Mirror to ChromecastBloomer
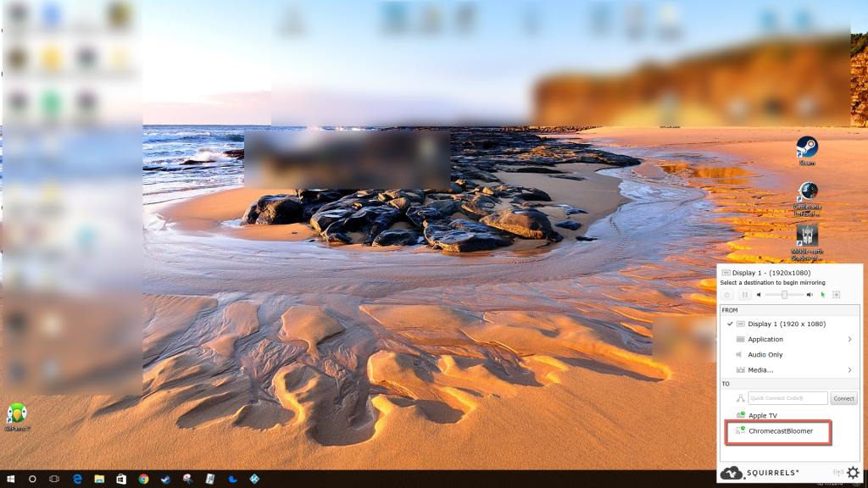The width and height of the screenshot is (868, 488). tap(780, 431)
